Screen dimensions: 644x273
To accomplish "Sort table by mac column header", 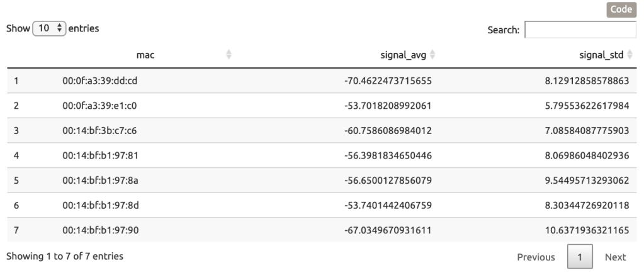I will (145, 55).
